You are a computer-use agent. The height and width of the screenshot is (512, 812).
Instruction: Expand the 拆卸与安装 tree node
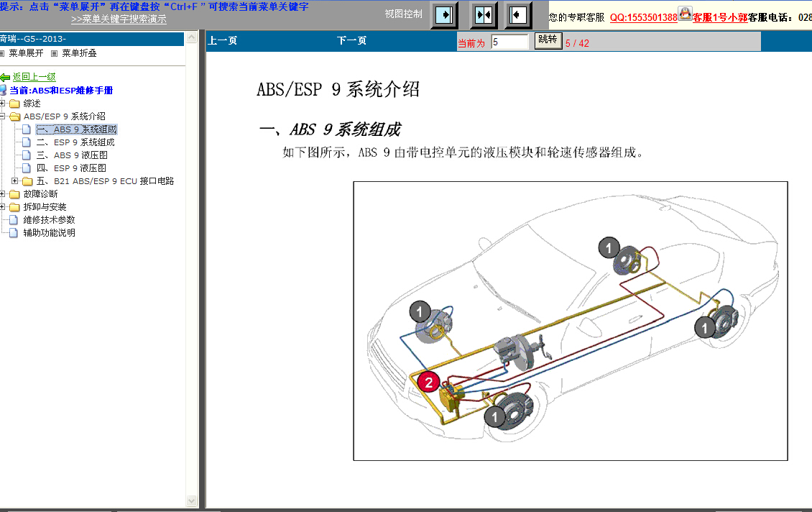tap(2, 207)
